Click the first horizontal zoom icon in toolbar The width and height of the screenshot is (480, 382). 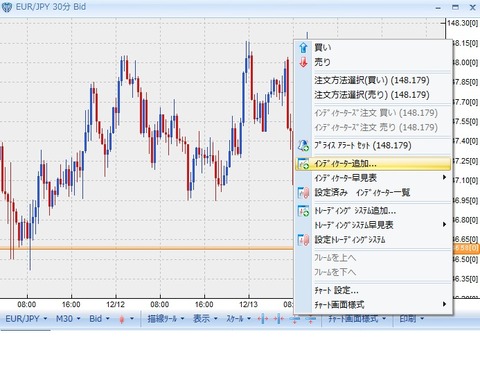[263, 319]
